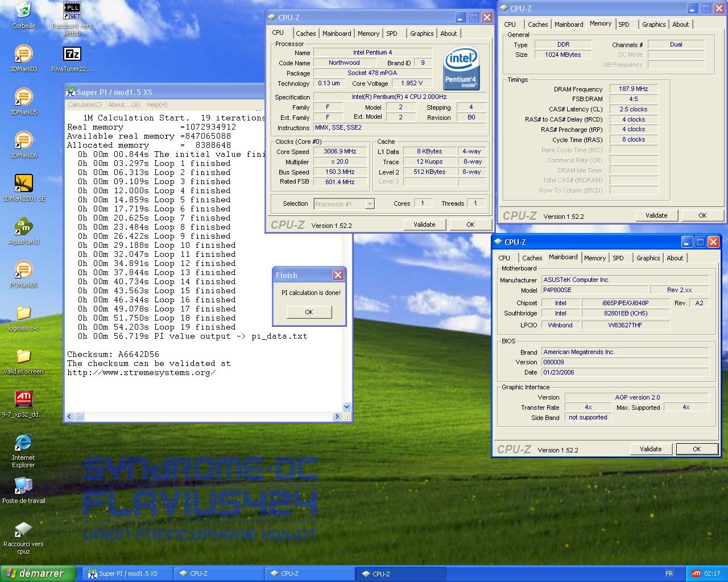Click the Super PI title bar icon
The width and height of the screenshot is (728, 582).
[71, 92]
